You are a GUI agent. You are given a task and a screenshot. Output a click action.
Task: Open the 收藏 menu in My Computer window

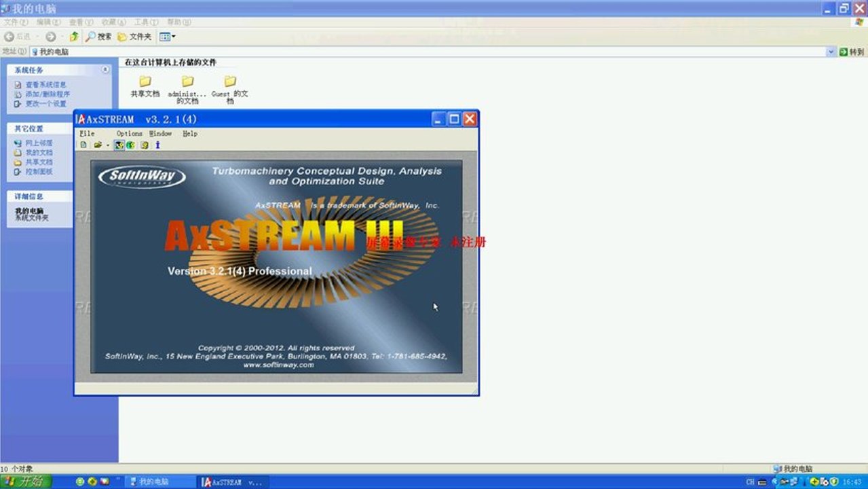[x=113, y=22]
